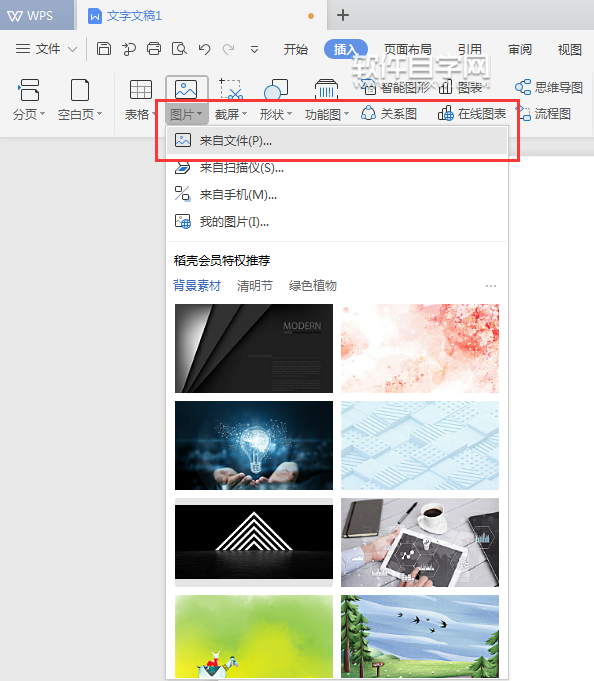This screenshot has width=594, height=681.
Task: Choose 来自文件(P)... menu entry
Action: (337, 140)
